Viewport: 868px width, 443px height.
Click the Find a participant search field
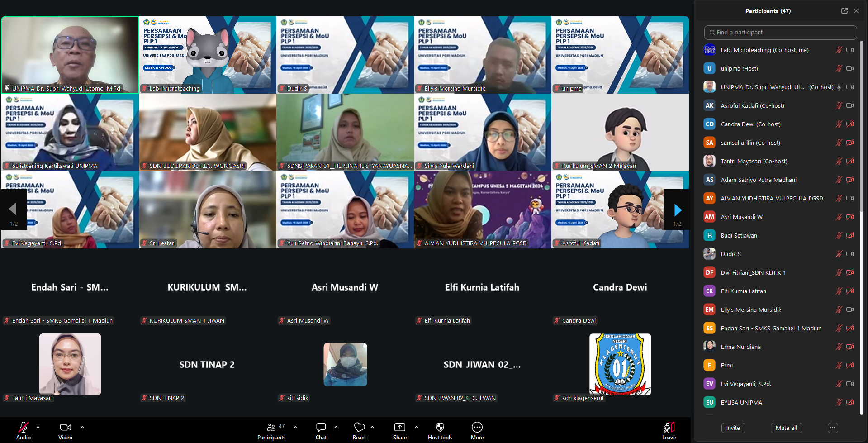point(780,33)
